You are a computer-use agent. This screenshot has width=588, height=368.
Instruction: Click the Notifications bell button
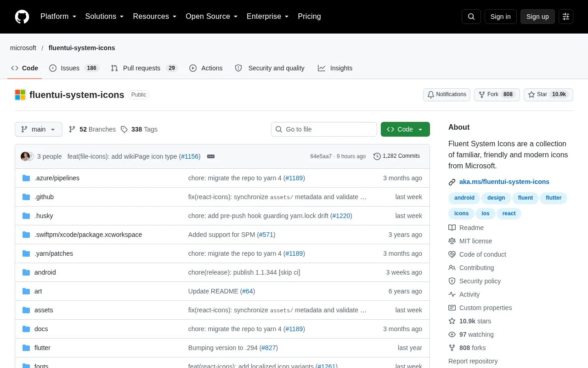[447, 94]
